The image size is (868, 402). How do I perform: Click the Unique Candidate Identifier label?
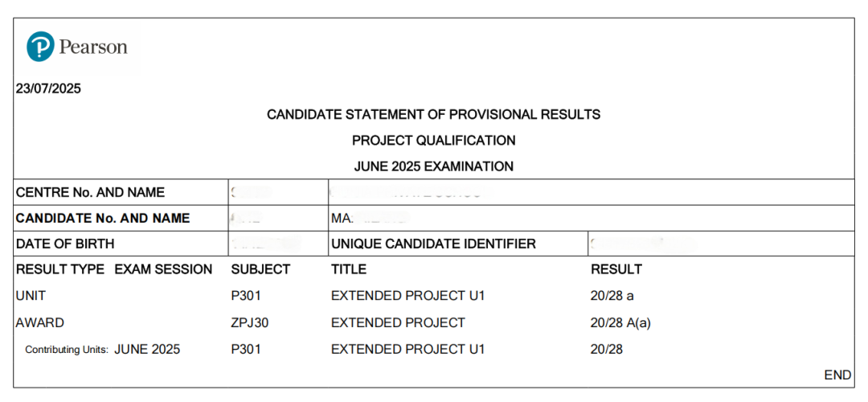pyautogui.click(x=433, y=244)
